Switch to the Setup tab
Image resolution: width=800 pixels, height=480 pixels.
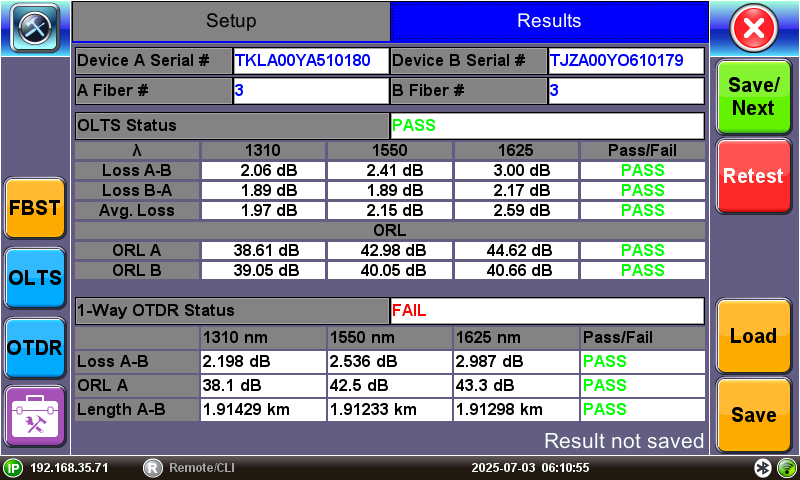tap(231, 21)
